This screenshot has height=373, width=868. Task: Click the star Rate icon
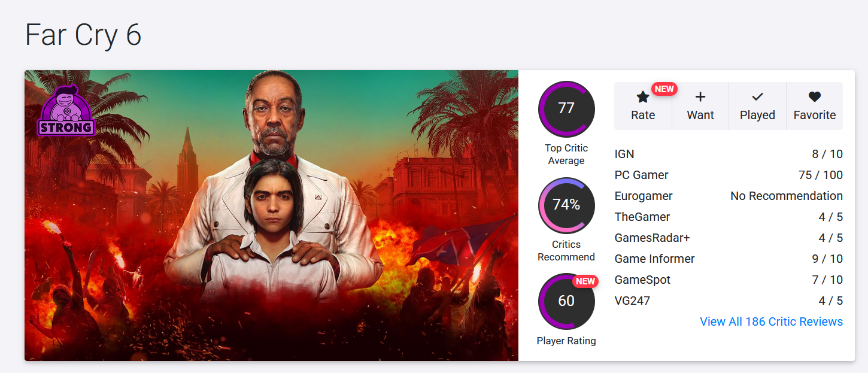click(643, 97)
